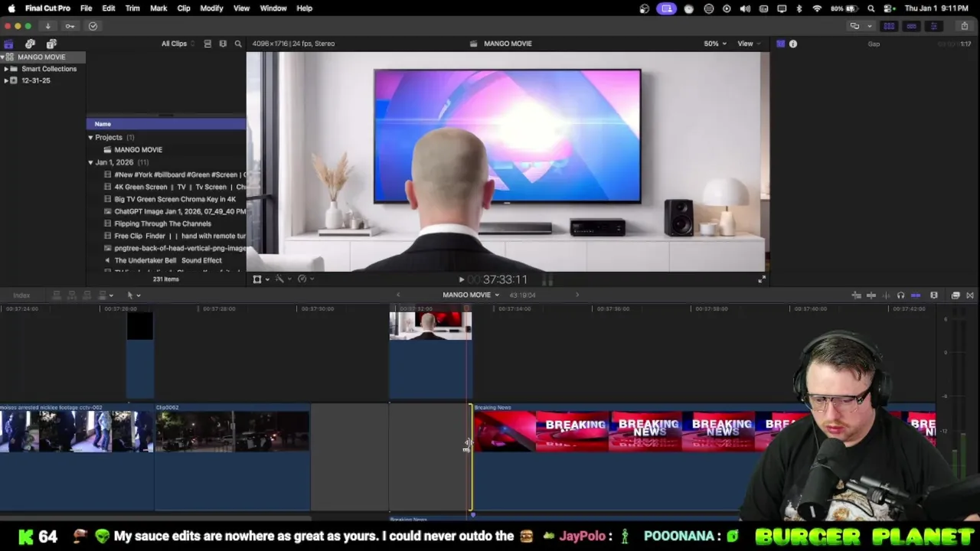Open the Trim menu
The height and width of the screenshot is (551, 980).
click(x=132, y=8)
